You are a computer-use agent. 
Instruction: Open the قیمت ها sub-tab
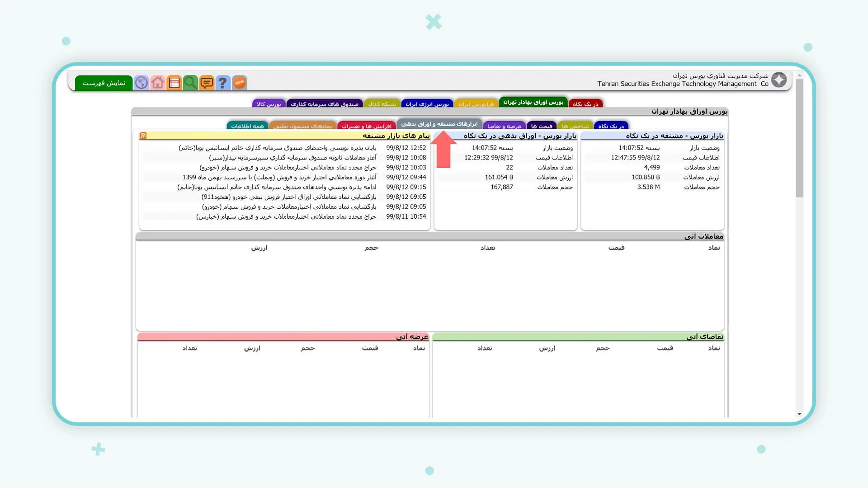tap(542, 126)
